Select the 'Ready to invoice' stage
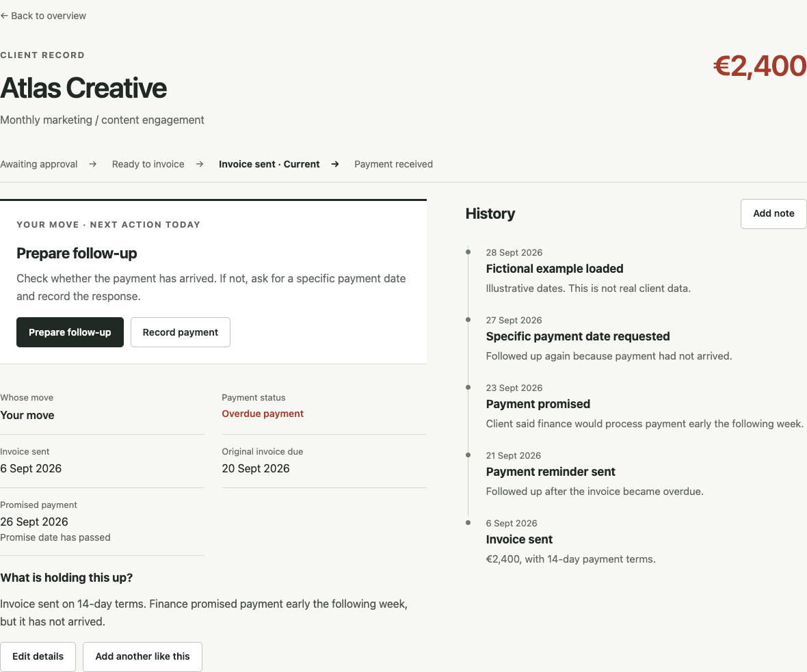The width and height of the screenshot is (807, 672). (x=148, y=164)
